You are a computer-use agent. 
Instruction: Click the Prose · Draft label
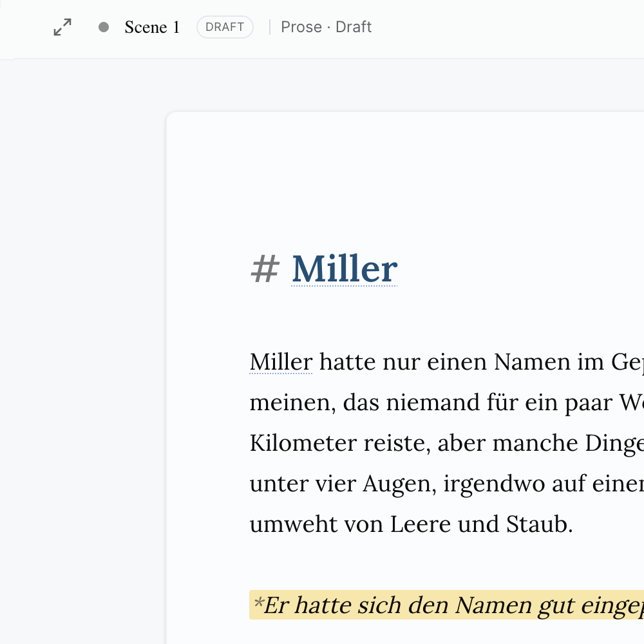coord(326,27)
